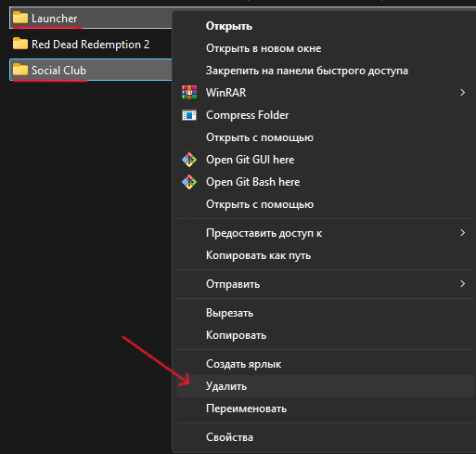
Task: Choose Открыть in the context menu
Action: pos(325,26)
